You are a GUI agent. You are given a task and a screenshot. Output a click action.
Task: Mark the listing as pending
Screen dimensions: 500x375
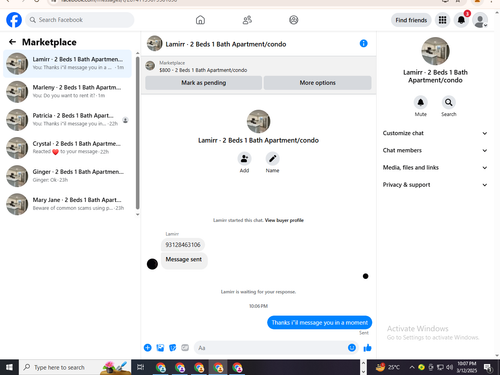coord(203,83)
